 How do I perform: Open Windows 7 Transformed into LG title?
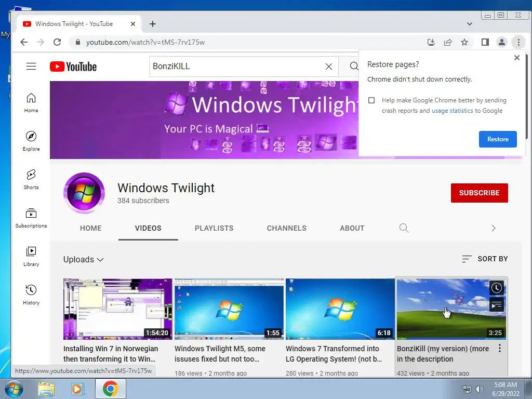tap(334, 353)
